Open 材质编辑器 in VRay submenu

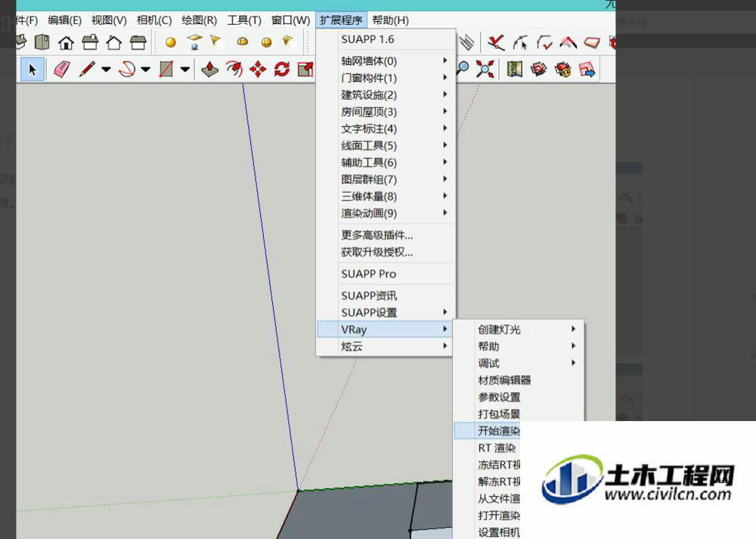coord(519,380)
